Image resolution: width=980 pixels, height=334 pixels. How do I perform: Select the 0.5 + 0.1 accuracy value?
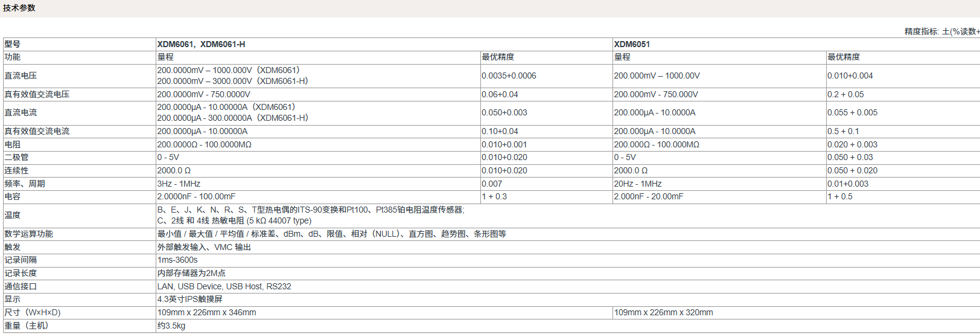pyautogui.click(x=844, y=131)
